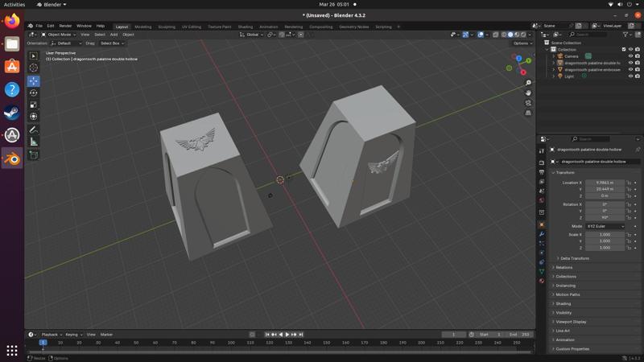
Task: Open the View Layer properties tab
Action: (x=542, y=182)
